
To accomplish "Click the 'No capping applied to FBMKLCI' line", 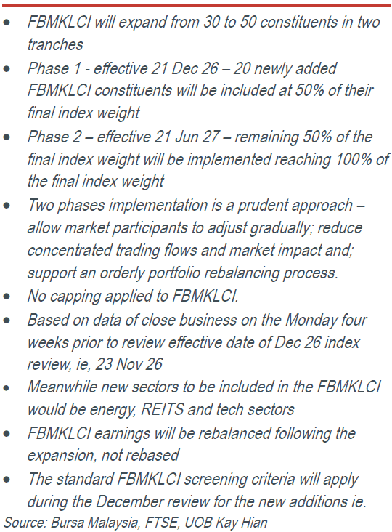I will point(133,297).
